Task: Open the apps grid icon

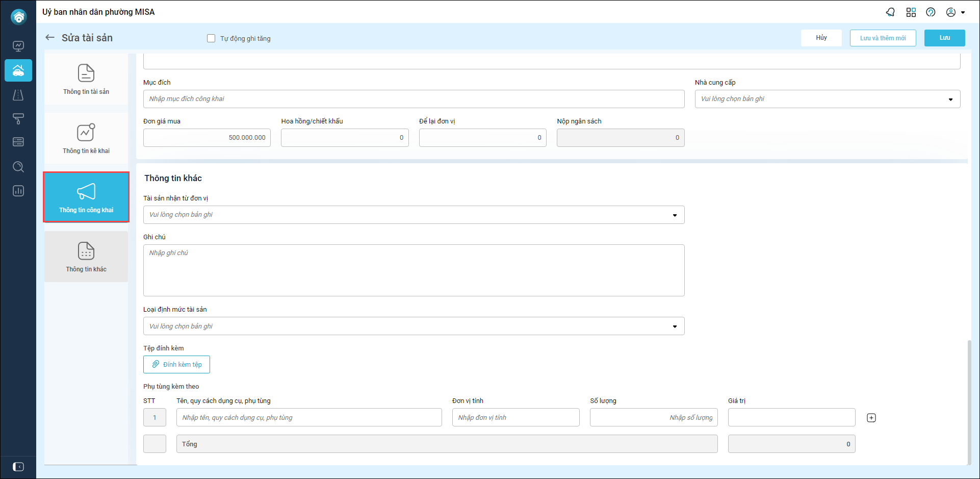Action: 911,12
